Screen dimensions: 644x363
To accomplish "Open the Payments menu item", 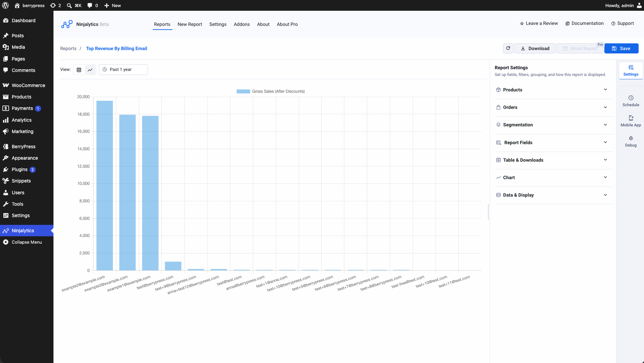I will pyautogui.click(x=27, y=108).
